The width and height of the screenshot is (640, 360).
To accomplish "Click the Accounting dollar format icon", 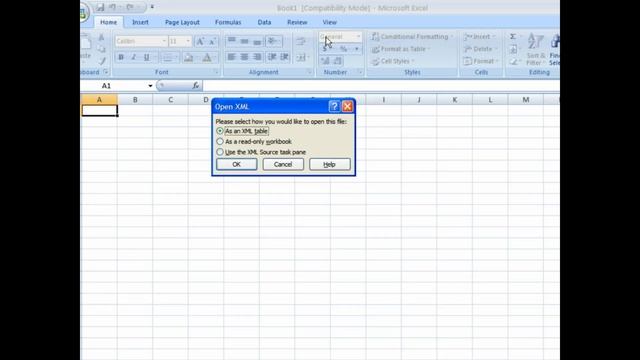I will (325, 49).
